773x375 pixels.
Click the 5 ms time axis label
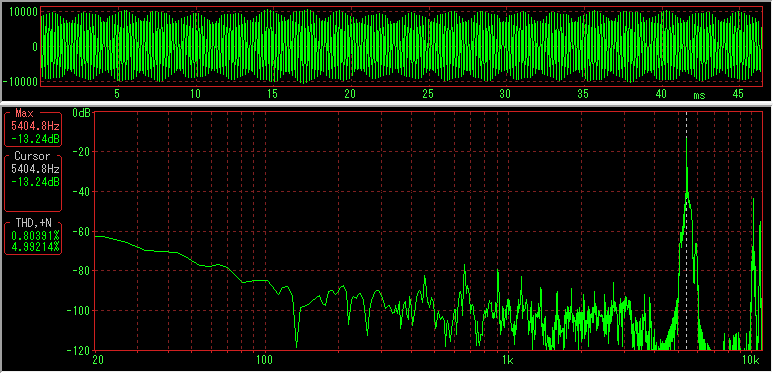point(117,94)
